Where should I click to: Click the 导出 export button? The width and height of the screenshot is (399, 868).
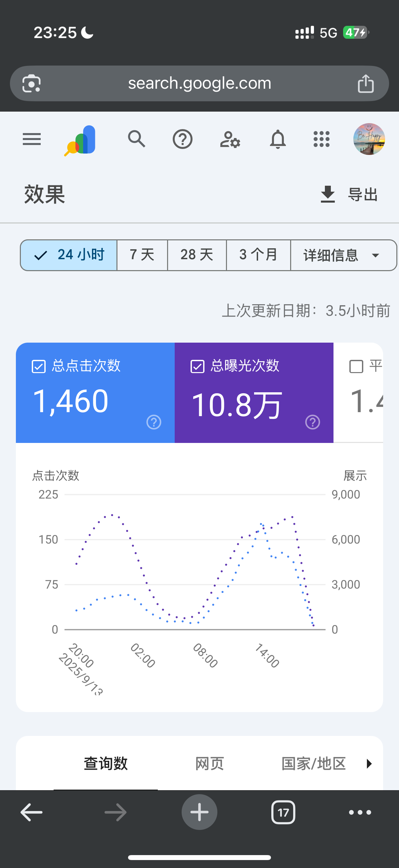tap(349, 194)
